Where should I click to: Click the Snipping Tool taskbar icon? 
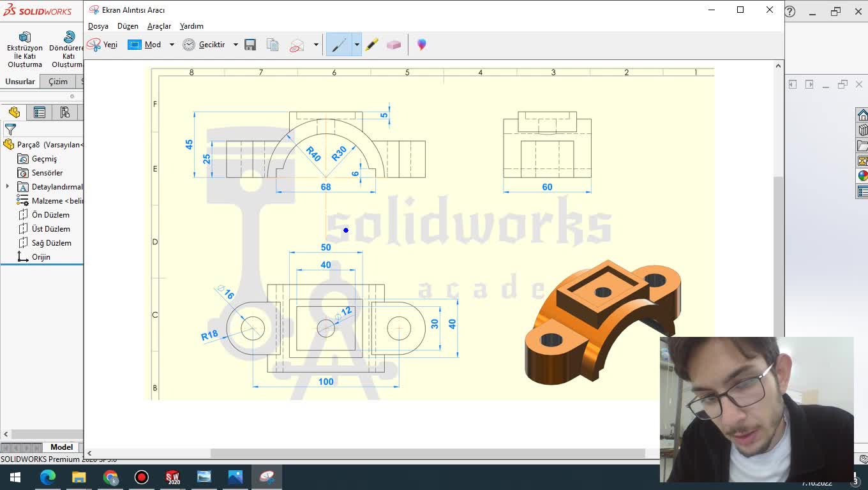tap(267, 477)
